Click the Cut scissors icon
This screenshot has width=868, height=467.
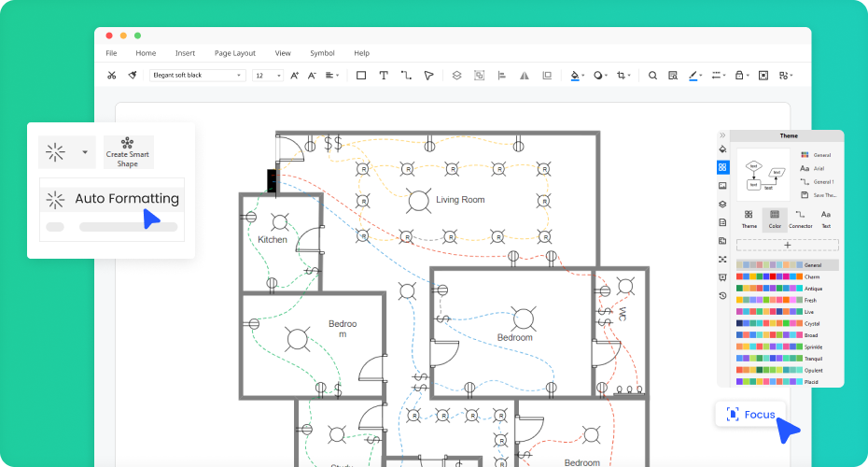click(112, 76)
